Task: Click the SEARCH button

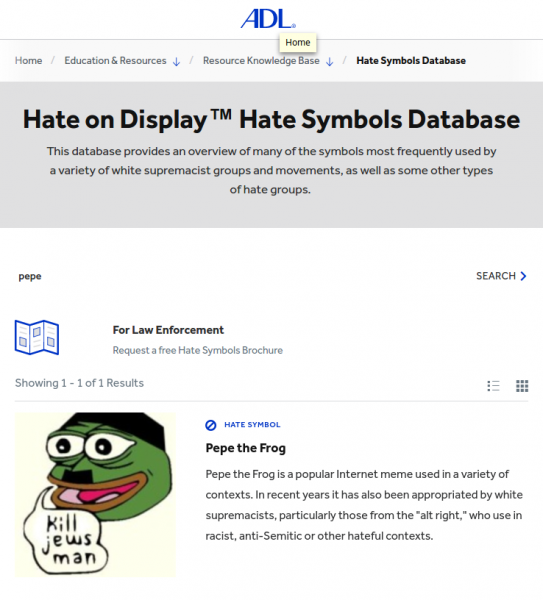Action: coord(501,276)
